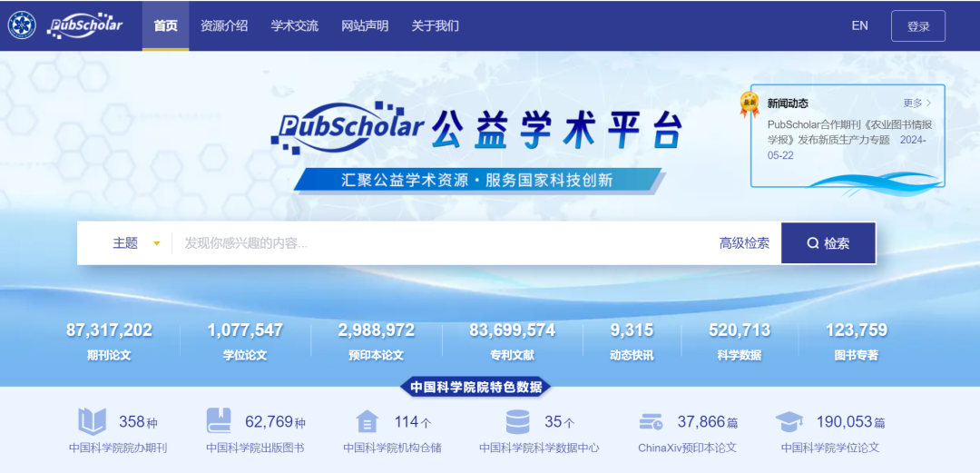Click the 检索 search button
This screenshot has height=473, width=980.
pyautogui.click(x=828, y=243)
